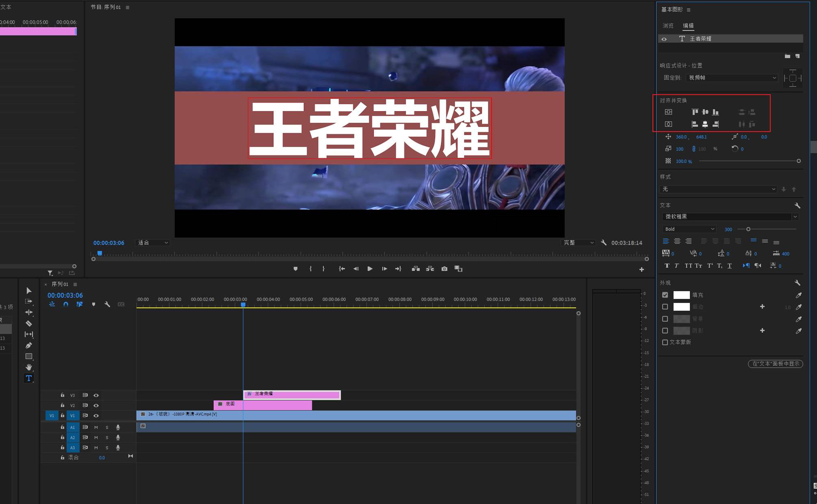Image resolution: width=817 pixels, height=504 pixels.
Task: Click the white fill color swatch
Action: [681, 295]
